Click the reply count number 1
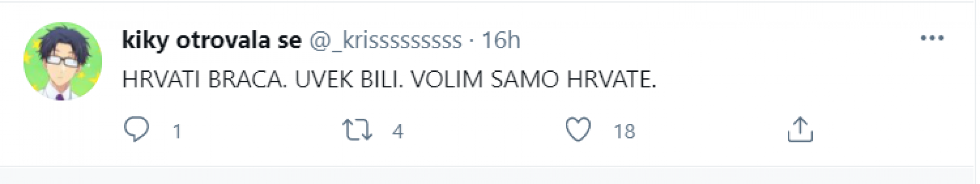This screenshot has width=980, height=184. [177, 132]
